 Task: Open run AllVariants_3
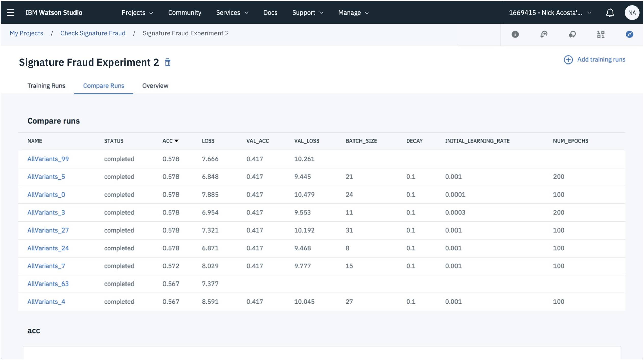(x=46, y=212)
